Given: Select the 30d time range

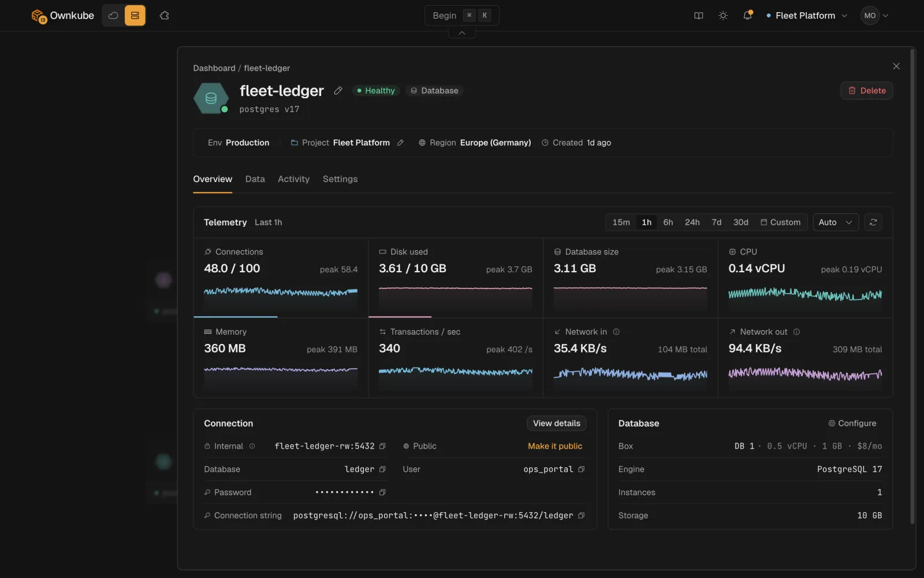Looking at the screenshot, I should [x=741, y=223].
